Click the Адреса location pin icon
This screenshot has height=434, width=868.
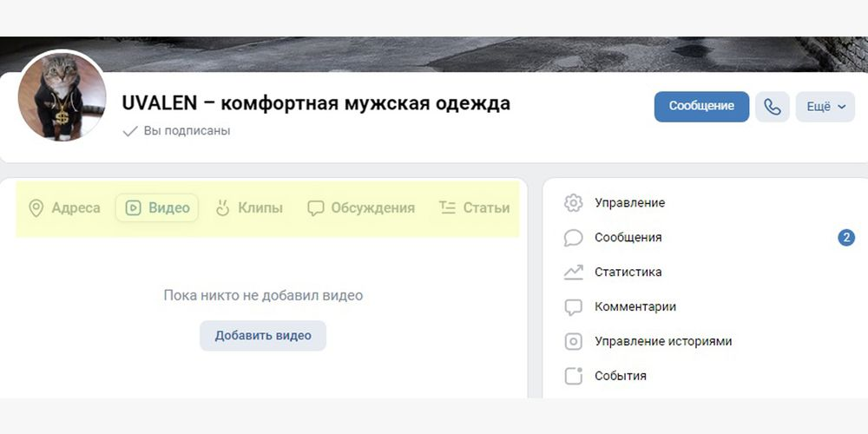[36, 208]
